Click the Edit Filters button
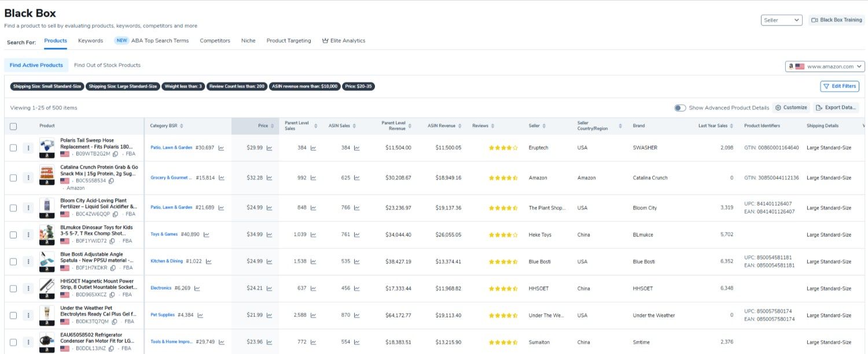The width and height of the screenshot is (868, 354). [840, 86]
